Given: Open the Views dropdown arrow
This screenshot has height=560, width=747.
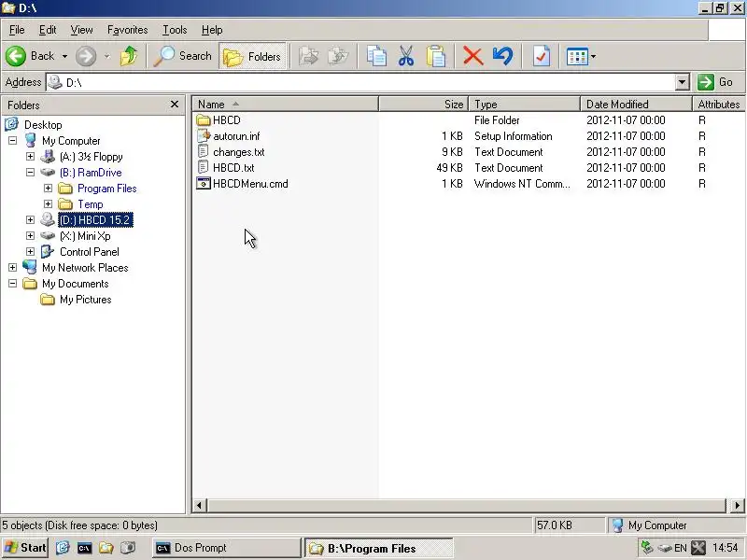Looking at the screenshot, I should pyautogui.click(x=593, y=56).
